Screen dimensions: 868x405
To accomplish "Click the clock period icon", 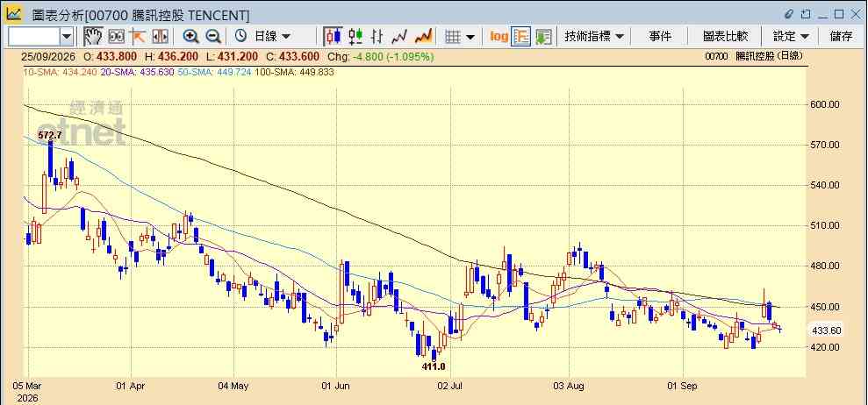I will point(240,37).
